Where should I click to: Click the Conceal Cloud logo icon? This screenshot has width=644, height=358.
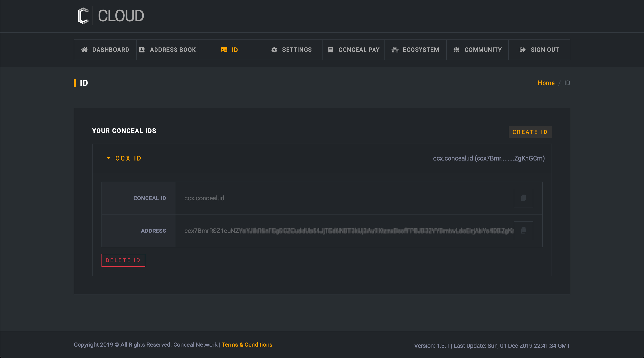click(83, 16)
